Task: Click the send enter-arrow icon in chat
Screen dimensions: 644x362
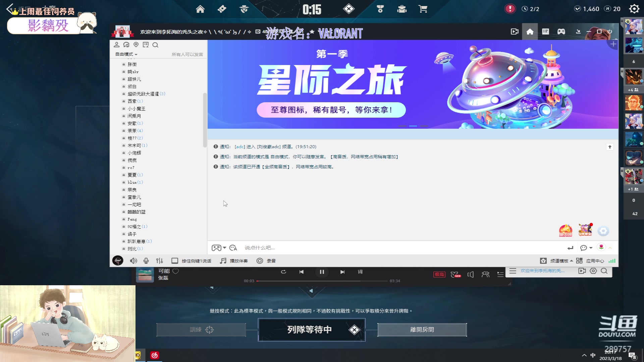Action: pos(570,248)
